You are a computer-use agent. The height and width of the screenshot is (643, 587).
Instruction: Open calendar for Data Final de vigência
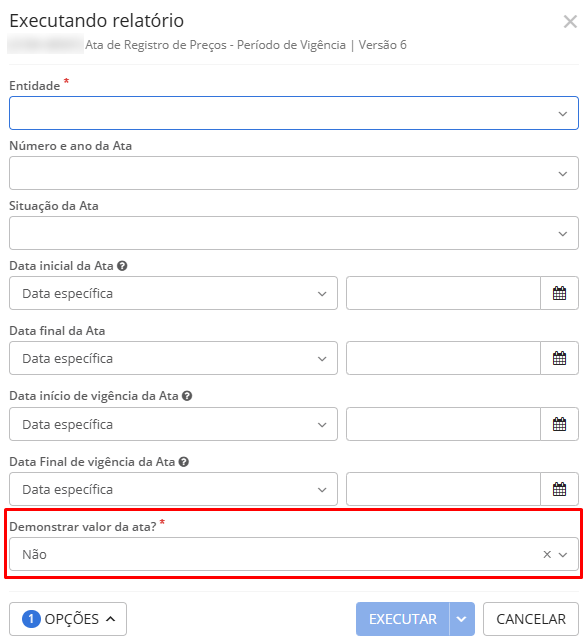(559, 489)
